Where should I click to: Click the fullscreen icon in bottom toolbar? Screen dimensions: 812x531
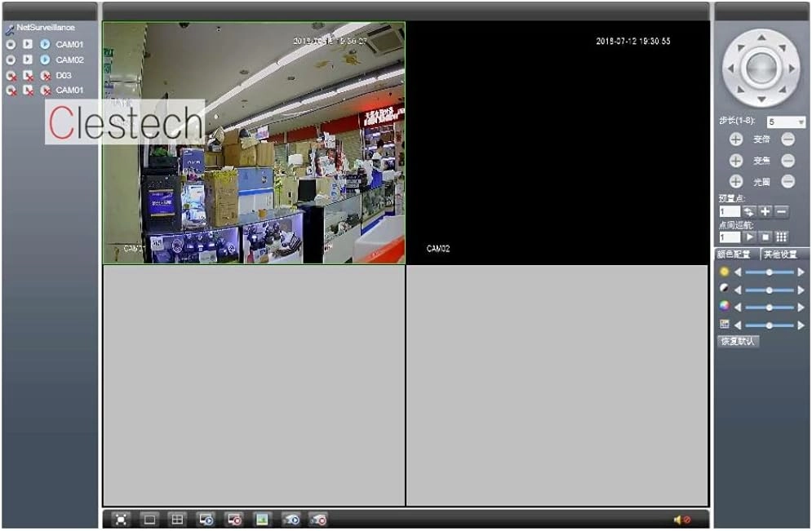(x=121, y=519)
